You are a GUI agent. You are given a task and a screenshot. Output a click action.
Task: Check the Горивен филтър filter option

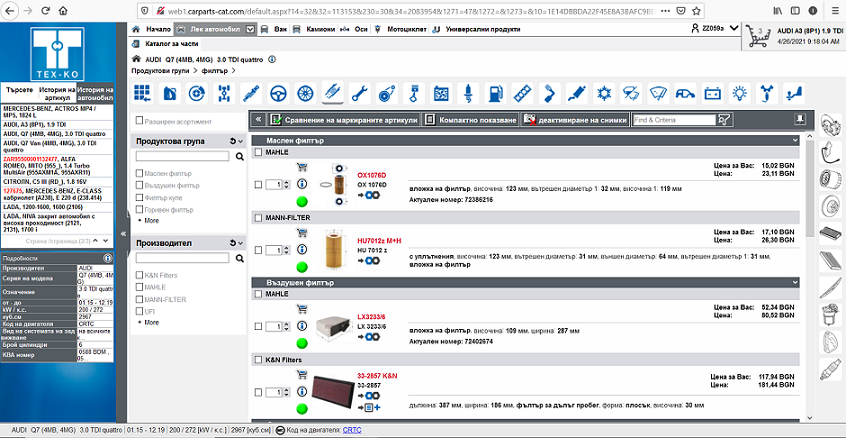point(140,210)
